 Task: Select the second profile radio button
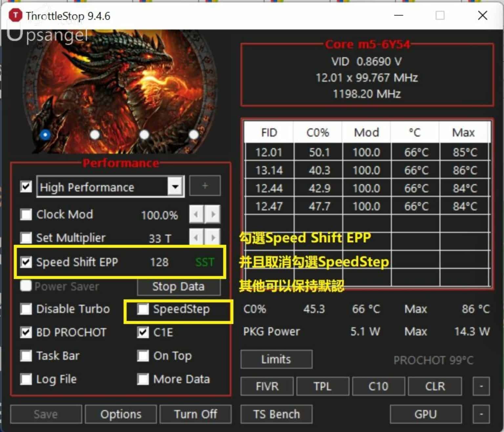tap(94, 134)
